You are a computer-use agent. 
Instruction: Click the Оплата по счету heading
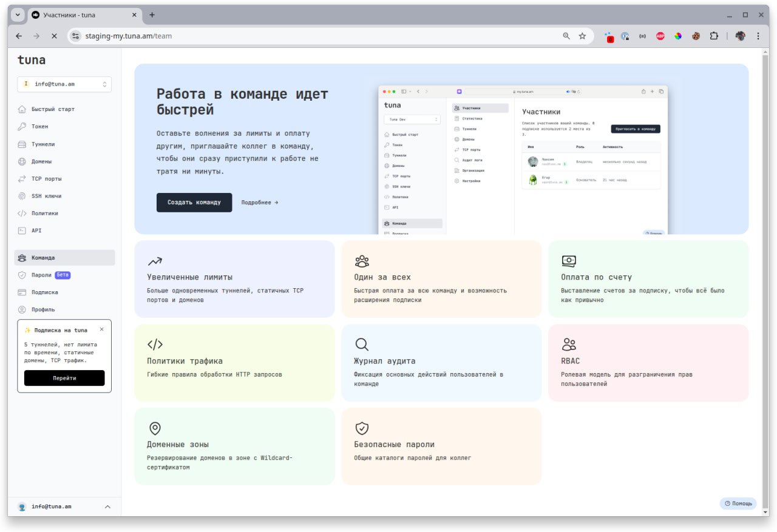click(597, 277)
